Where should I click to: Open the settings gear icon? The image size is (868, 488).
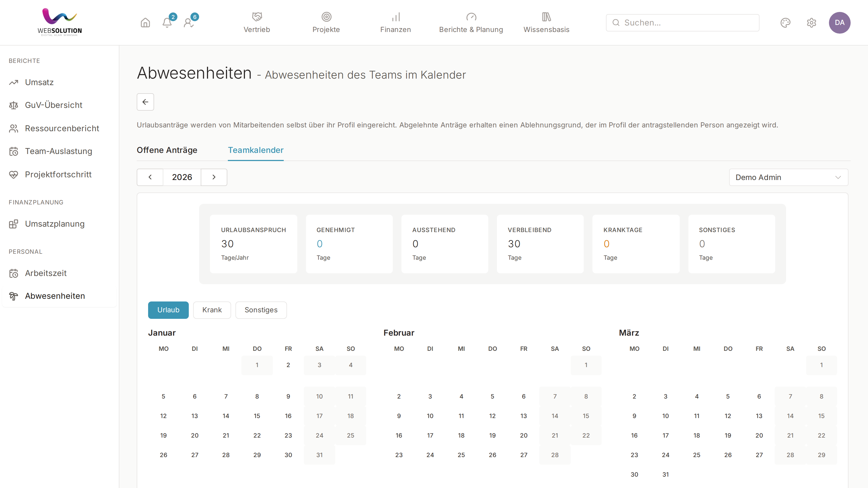point(811,23)
